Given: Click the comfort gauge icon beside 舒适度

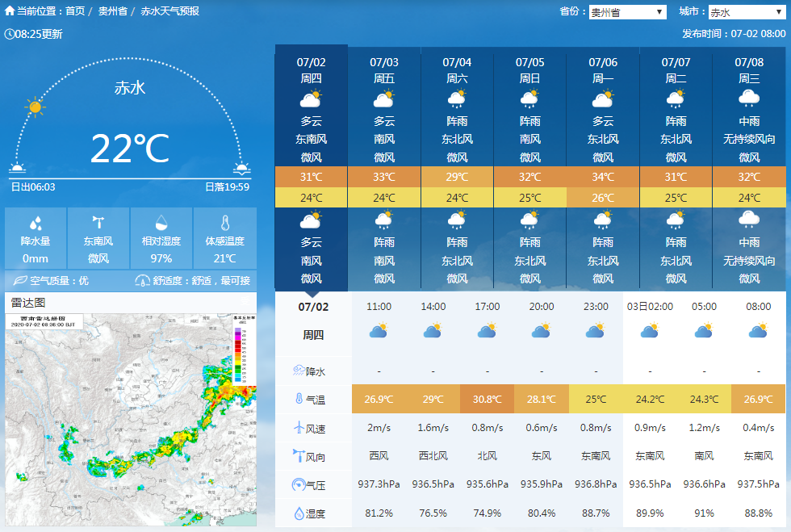Looking at the screenshot, I should 143,280.
